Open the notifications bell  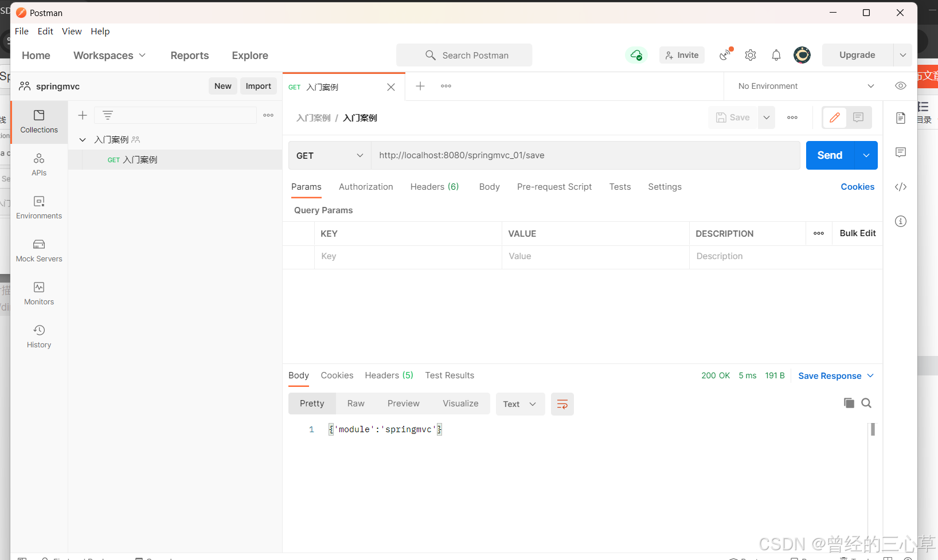click(x=776, y=55)
